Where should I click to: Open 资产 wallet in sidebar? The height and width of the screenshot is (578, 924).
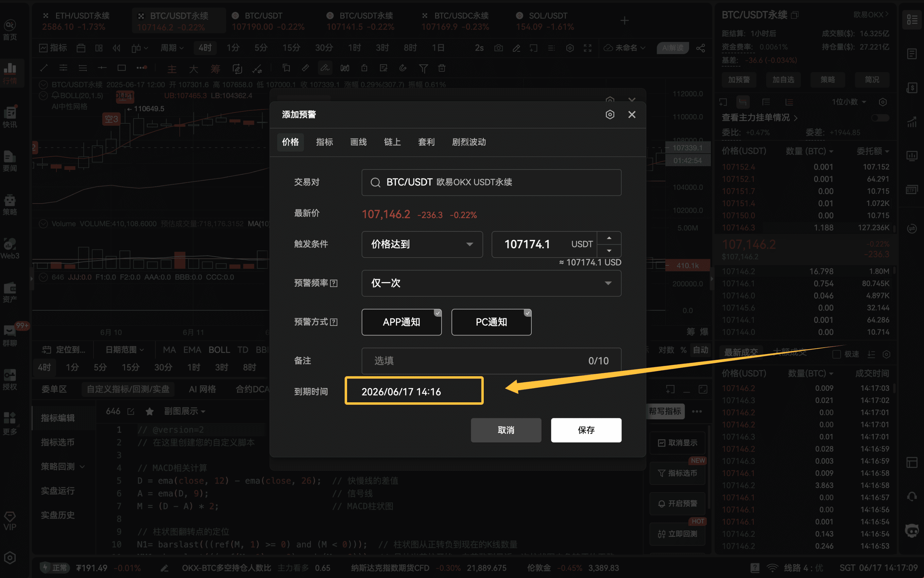(10, 293)
